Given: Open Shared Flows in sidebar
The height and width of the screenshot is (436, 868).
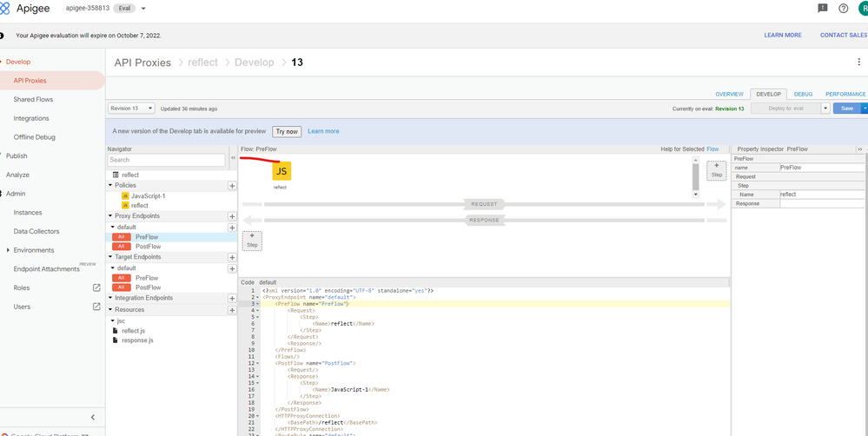Looking at the screenshot, I should click(33, 100).
